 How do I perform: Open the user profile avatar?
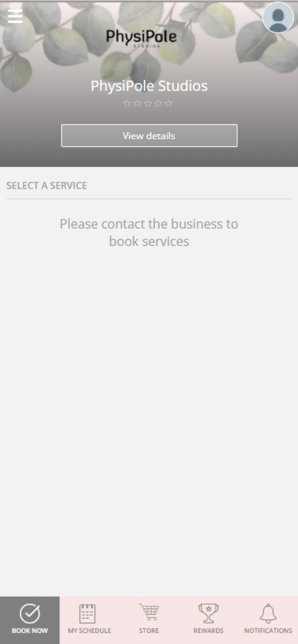[278, 17]
